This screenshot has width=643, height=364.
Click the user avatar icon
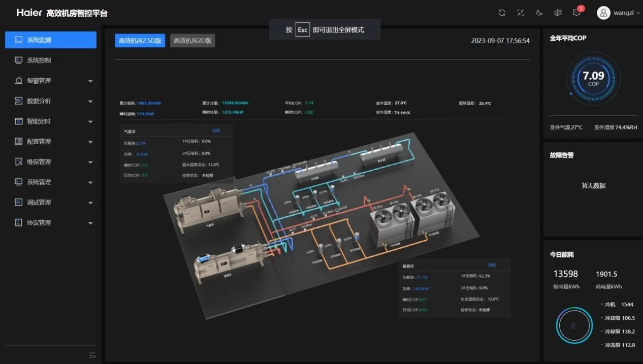[x=603, y=13]
